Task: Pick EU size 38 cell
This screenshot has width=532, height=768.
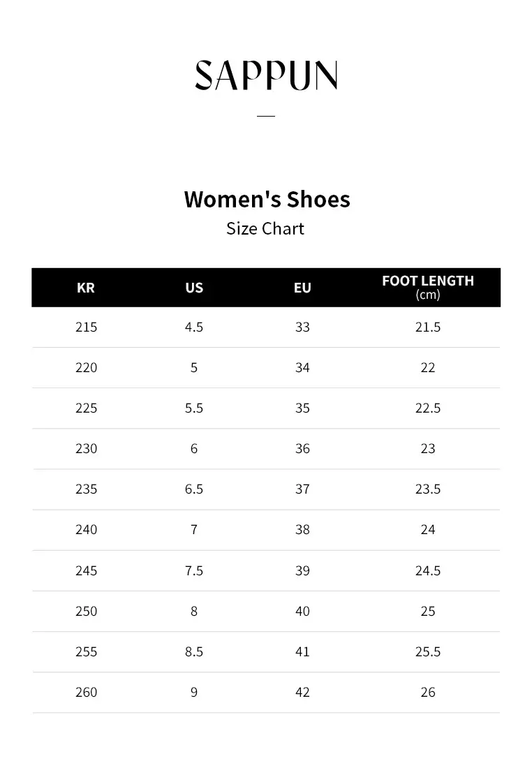Action: (x=302, y=529)
